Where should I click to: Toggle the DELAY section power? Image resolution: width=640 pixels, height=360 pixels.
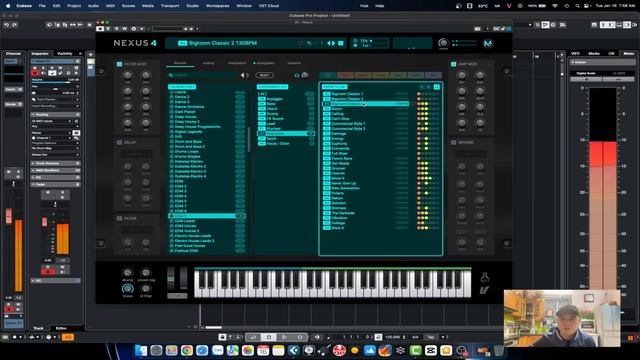pos(120,142)
